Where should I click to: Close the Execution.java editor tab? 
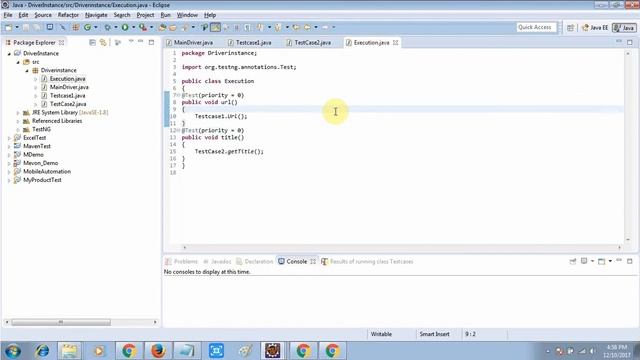(396, 42)
